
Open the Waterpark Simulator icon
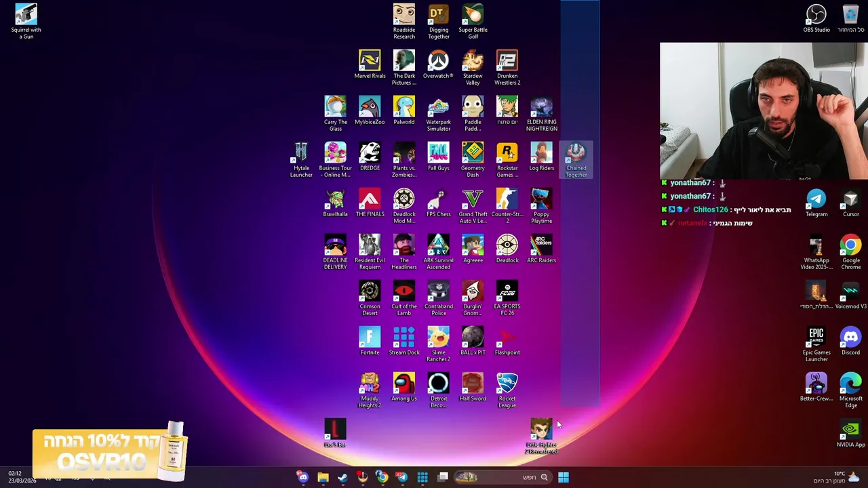tap(439, 114)
